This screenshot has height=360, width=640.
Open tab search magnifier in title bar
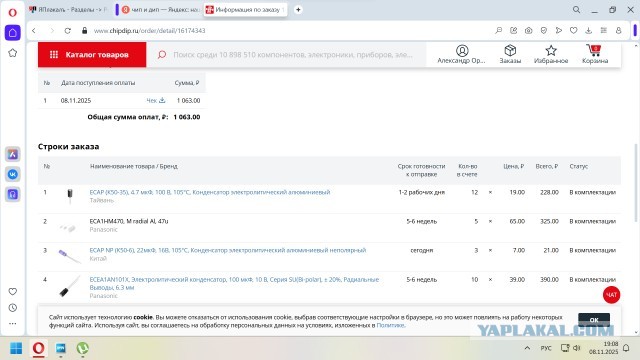pyautogui.click(x=576, y=9)
